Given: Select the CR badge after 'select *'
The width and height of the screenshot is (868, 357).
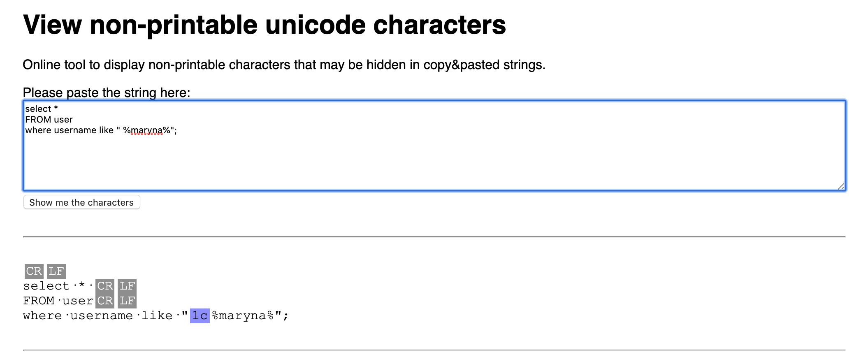Looking at the screenshot, I should tap(105, 286).
